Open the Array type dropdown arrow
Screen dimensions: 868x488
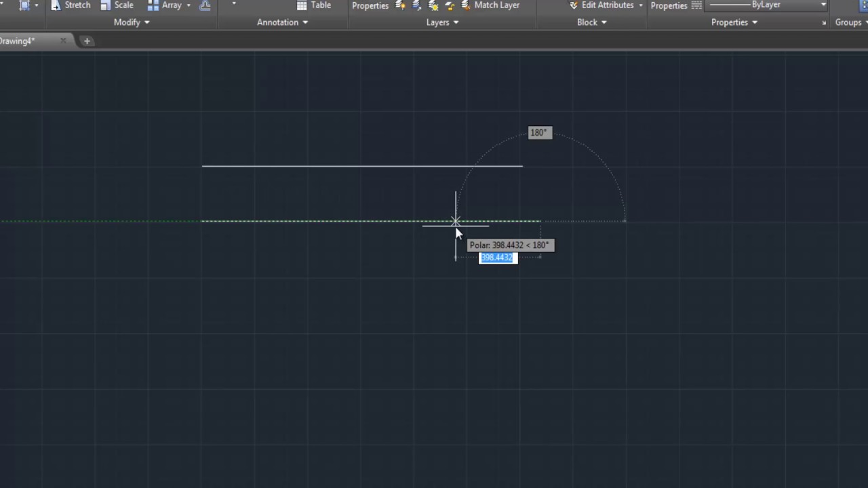(189, 5)
